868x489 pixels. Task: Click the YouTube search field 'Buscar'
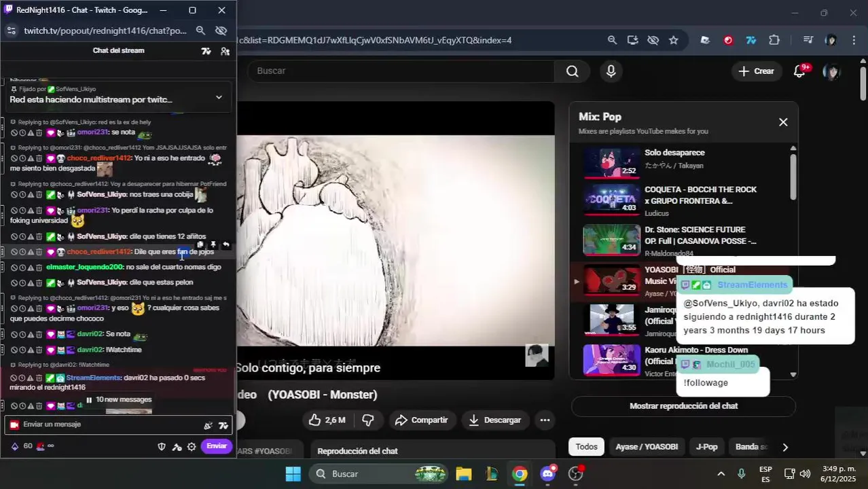point(401,71)
